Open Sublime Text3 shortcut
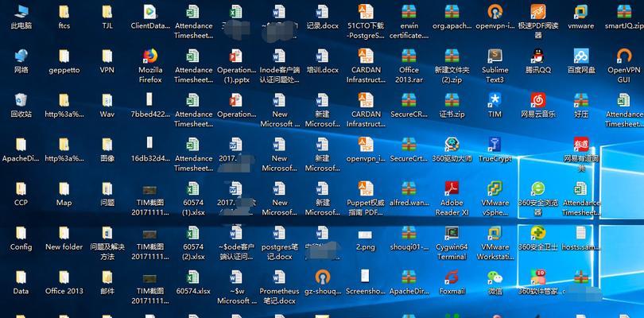Image resolution: width=644 pixels, height=318 pixels. [x=495, y=66]
